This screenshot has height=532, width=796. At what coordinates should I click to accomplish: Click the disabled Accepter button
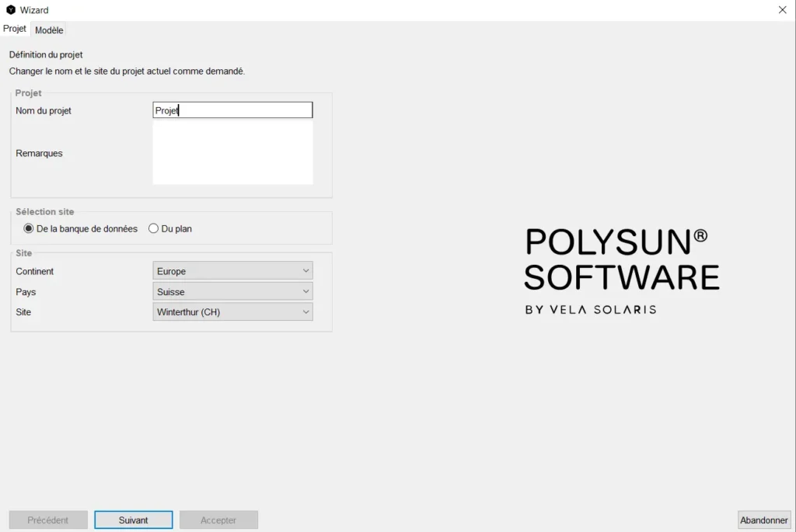[x=218, y=520]
